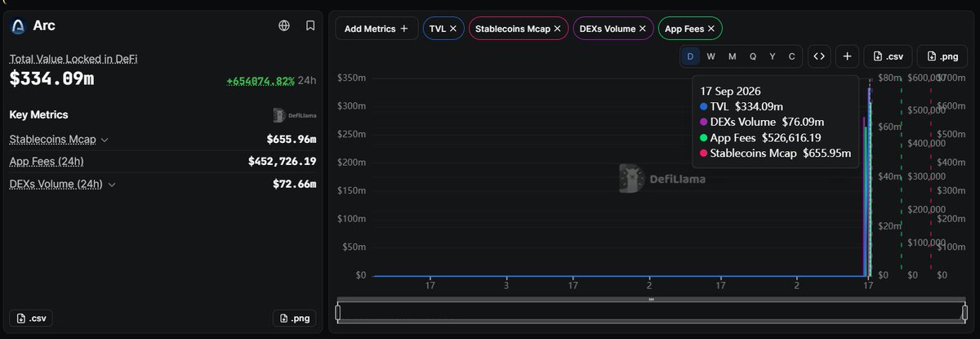The height and width of the screenshot is (339, 980).
Task: Click App Fees (24h) label
Action: click(x=48, y=162)
